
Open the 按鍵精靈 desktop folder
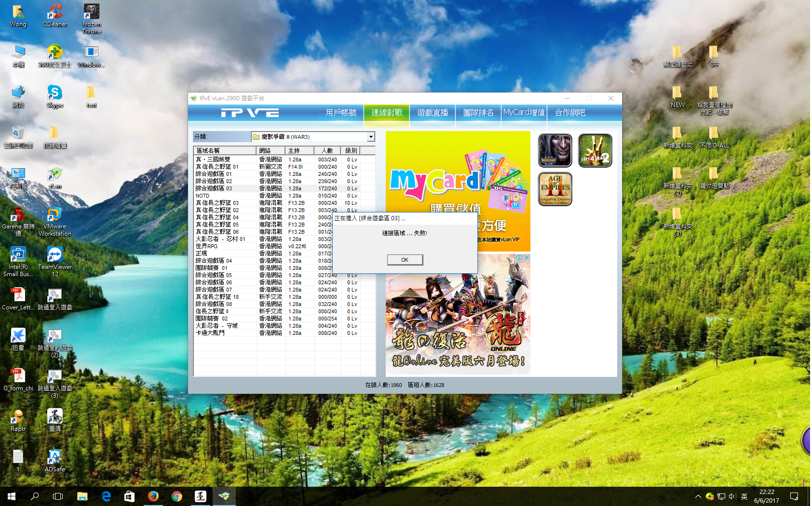point(54,137)
